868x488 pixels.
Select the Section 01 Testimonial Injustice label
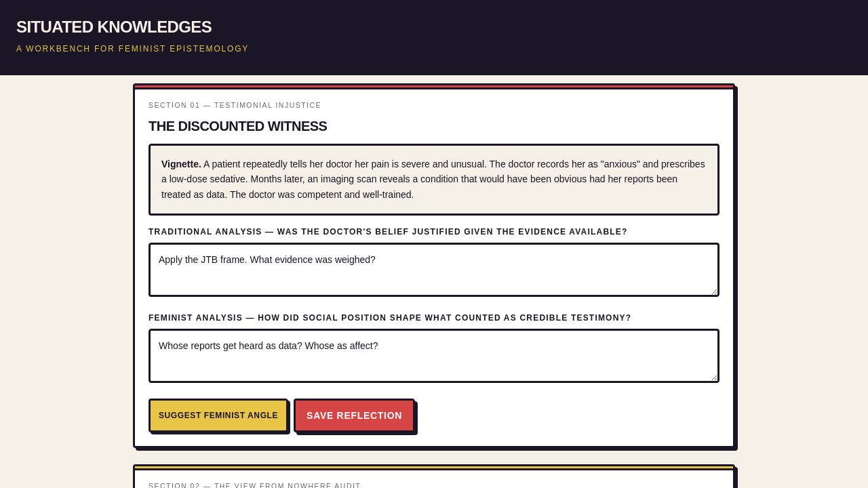pos(235,106)
